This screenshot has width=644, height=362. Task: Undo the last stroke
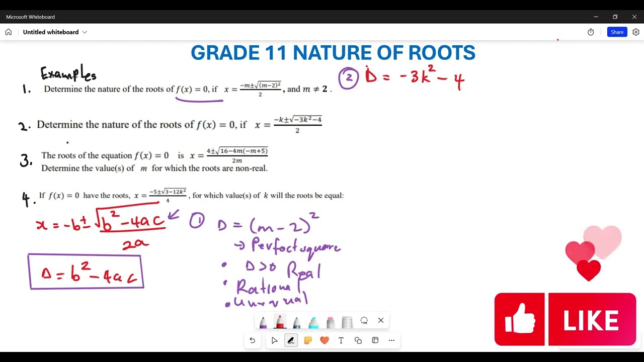pyautogui.click(x=253, y=340)
